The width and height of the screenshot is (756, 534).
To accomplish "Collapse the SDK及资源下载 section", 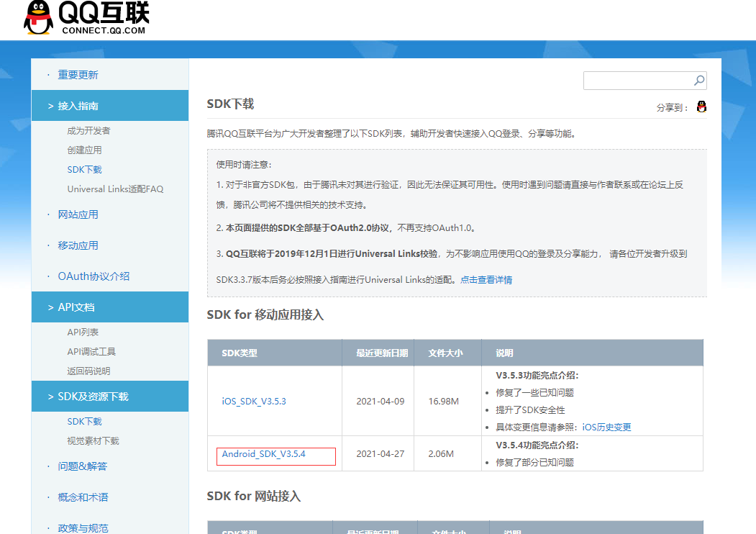I will [x=110, y=396].
